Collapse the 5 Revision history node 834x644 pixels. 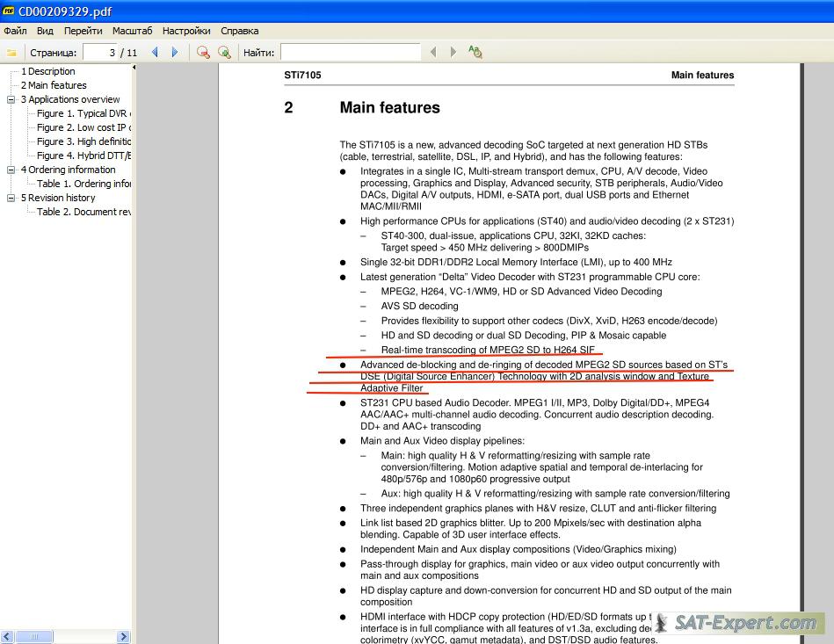(x=11, y=198)
